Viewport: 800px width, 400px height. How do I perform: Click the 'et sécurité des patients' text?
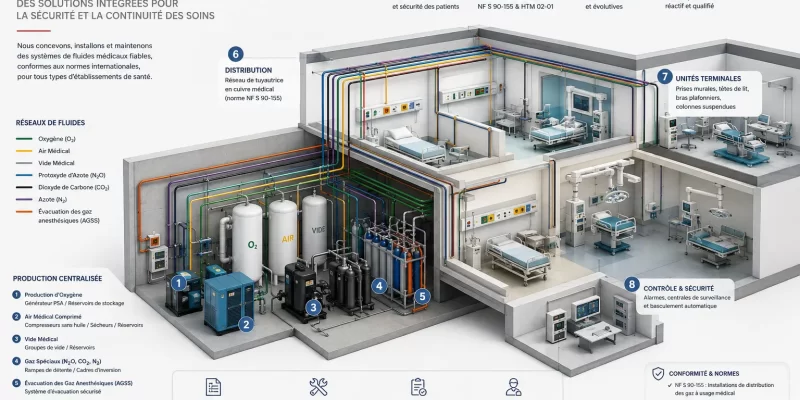pyautogui.click(x=426, y=7)
